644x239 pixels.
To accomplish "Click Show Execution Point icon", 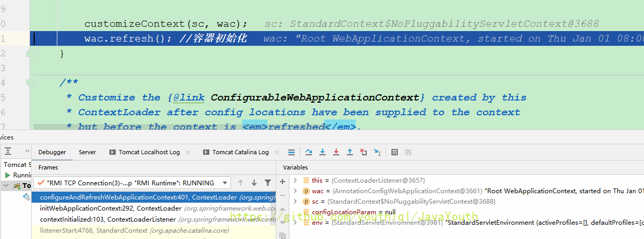I will (x=291, y=152).
